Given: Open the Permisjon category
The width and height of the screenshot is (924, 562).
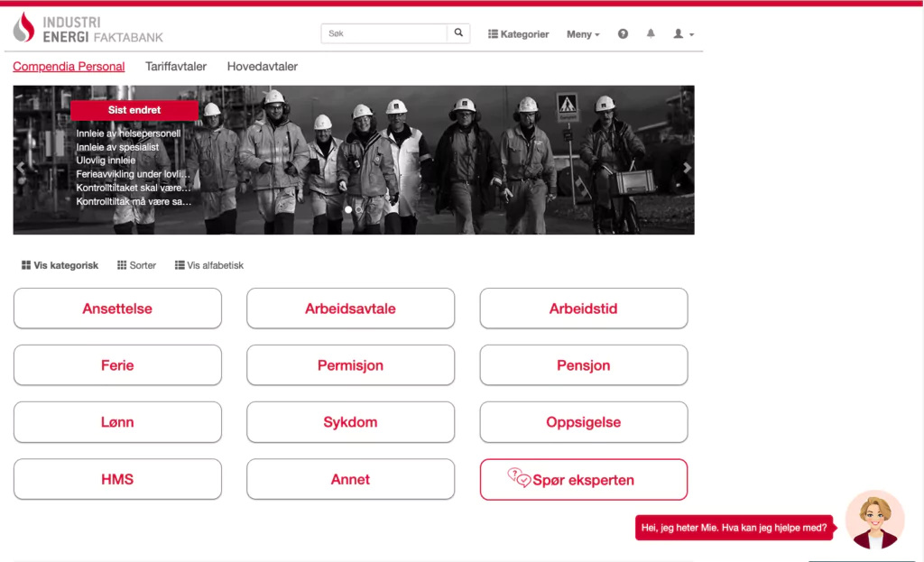Looking at the screenshot, I should pyautogui.click(x=350, y=365).
